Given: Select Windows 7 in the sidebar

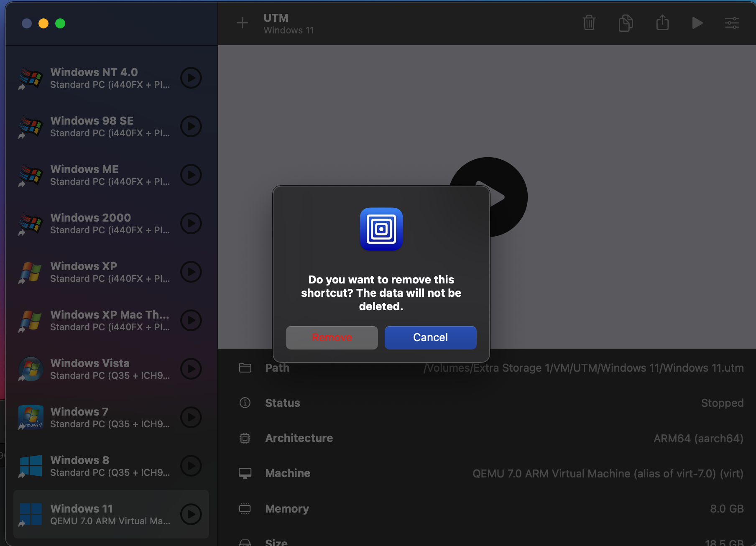Looking at the screenshot, I should [111, 417].
